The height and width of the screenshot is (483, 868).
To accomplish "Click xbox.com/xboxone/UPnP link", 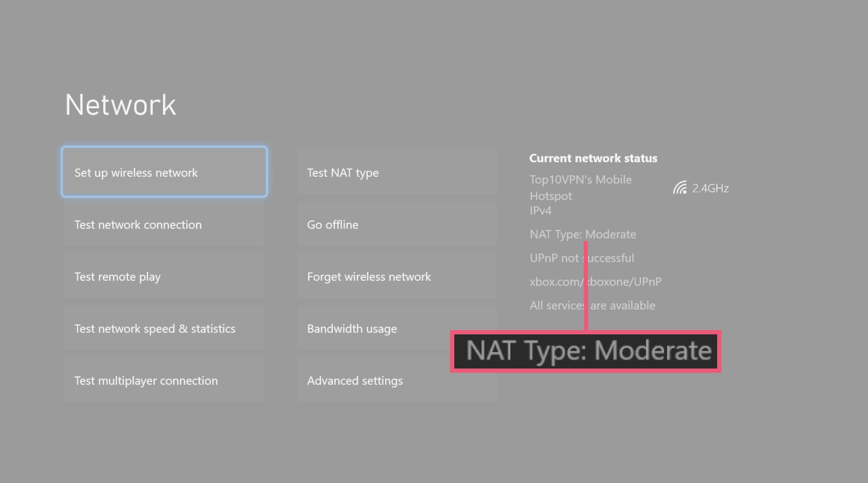I will click(595, 281).
